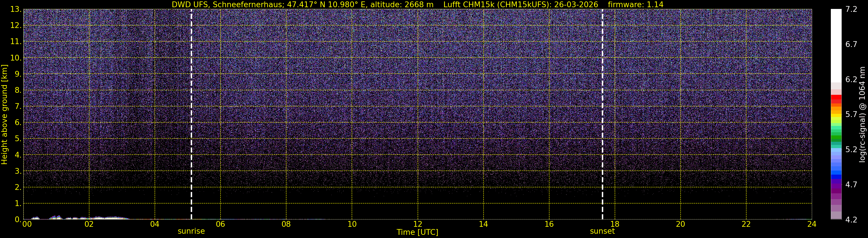Click the DWD UFS Schneefernerhaus title text
This screenshot has height=238, width=868.
[x=302, y=5]
